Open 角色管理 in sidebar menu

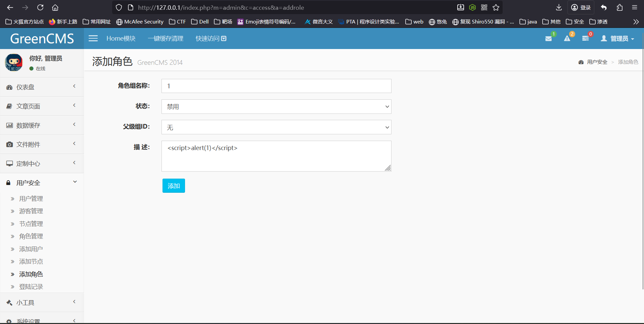(x=31, y=236)
